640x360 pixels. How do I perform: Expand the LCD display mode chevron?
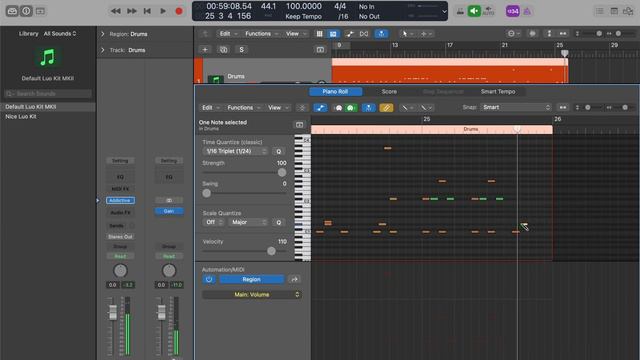tap(444, 11)
